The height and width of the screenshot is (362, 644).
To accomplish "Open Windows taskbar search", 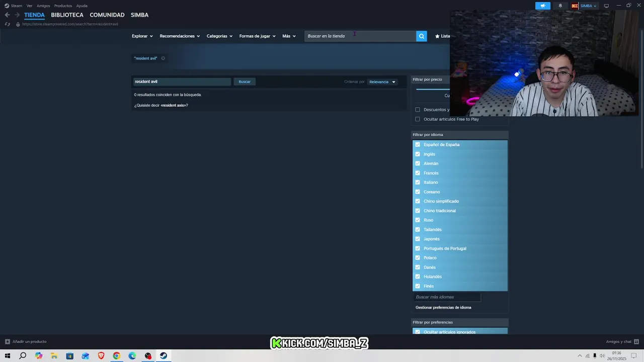I will click(23, 356).
